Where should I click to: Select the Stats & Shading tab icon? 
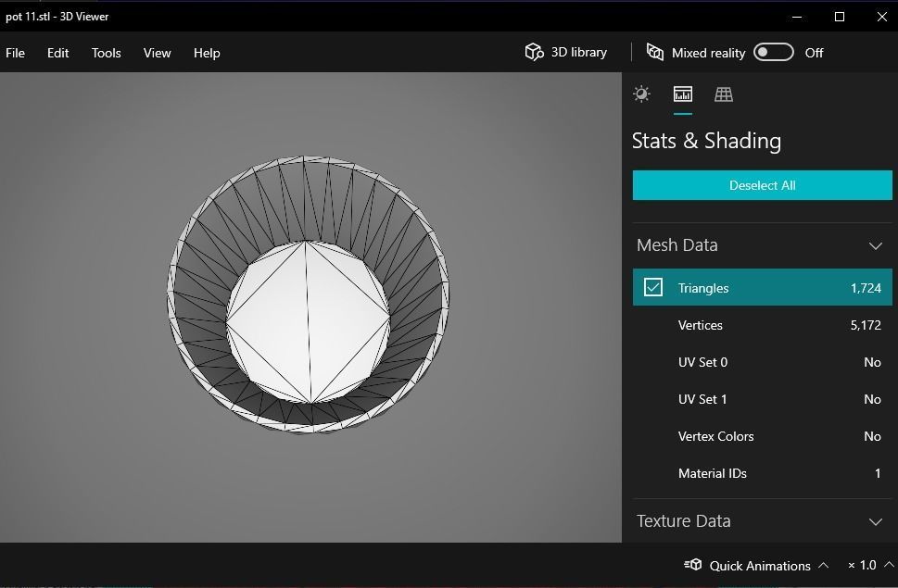(683, 94)
